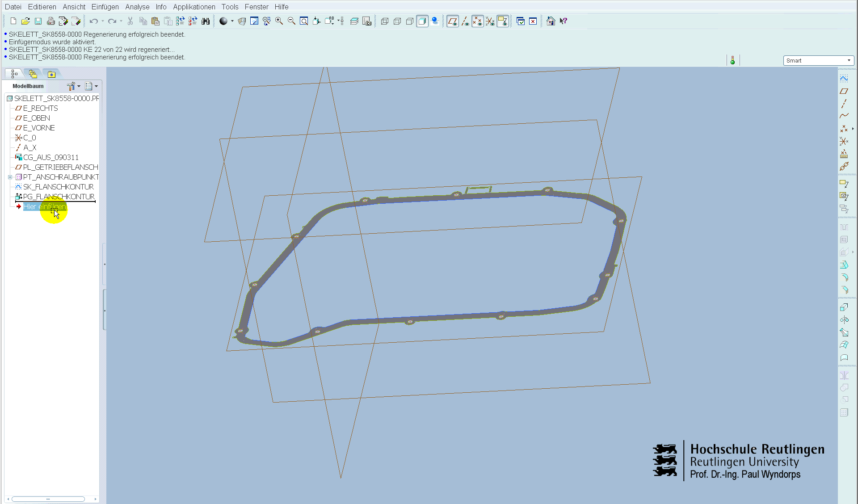Viewport: 858px width, 504px height.
Task: Click the Redo arrow icon
Action: pos(112,21)
